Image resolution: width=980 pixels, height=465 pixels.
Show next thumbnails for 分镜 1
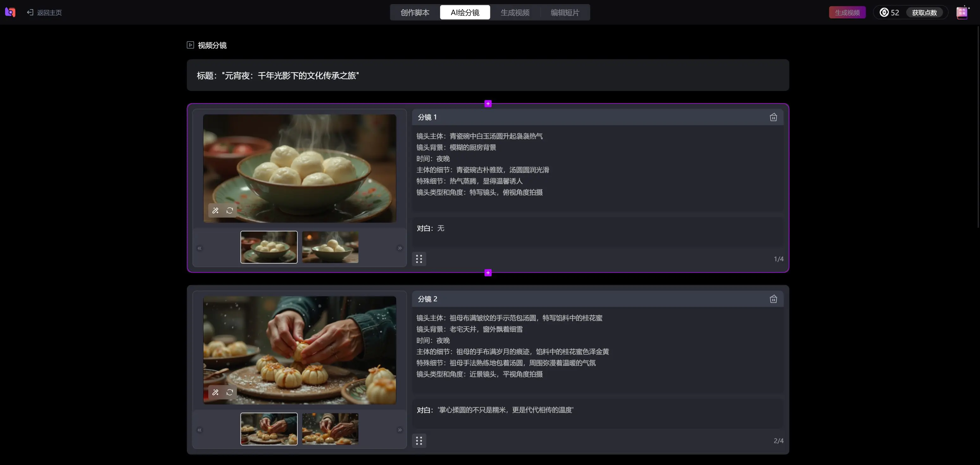coord(400,248)
